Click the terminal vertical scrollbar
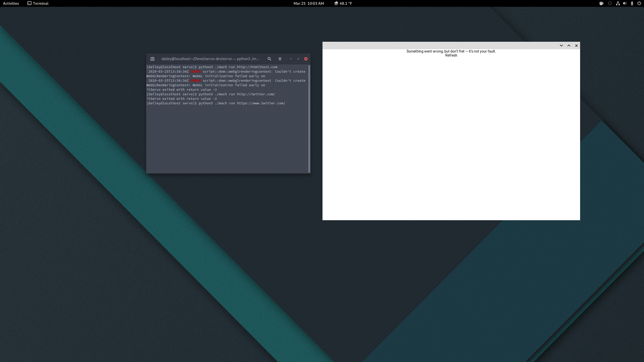 tap(309, 118)
